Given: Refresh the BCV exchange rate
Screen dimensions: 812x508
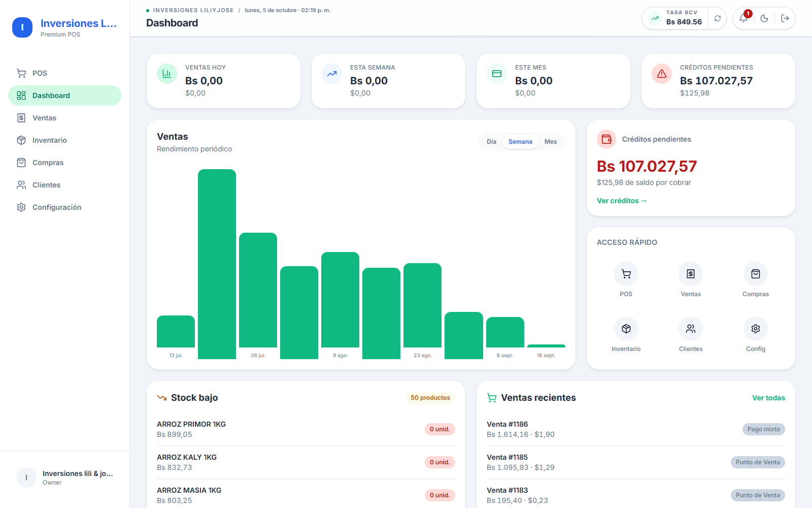Looking at the screenshot, I should (717, 18).
